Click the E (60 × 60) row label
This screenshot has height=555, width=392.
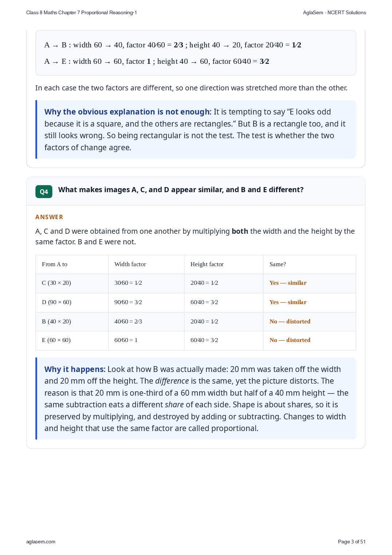click(x=56, y=340)
